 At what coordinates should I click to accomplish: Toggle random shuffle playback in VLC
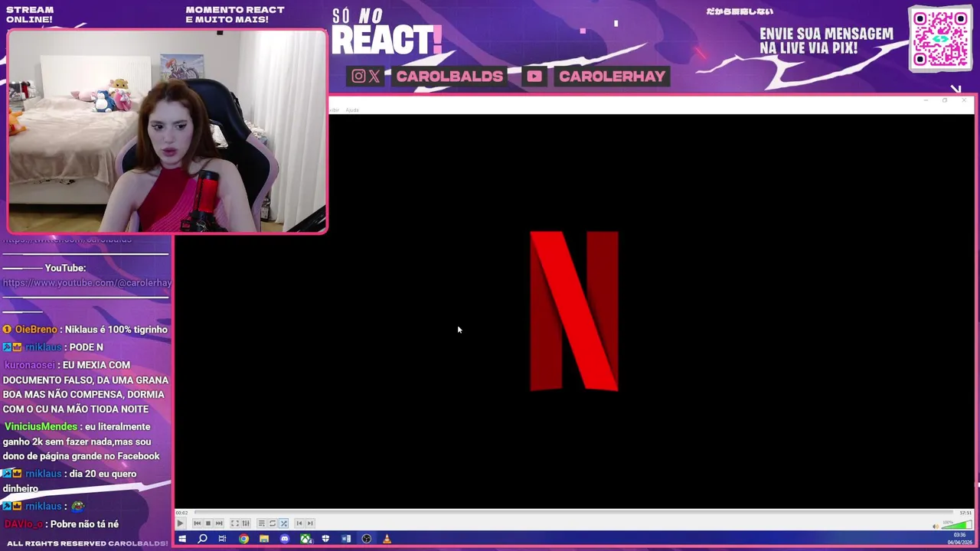[x=283, y=523]
